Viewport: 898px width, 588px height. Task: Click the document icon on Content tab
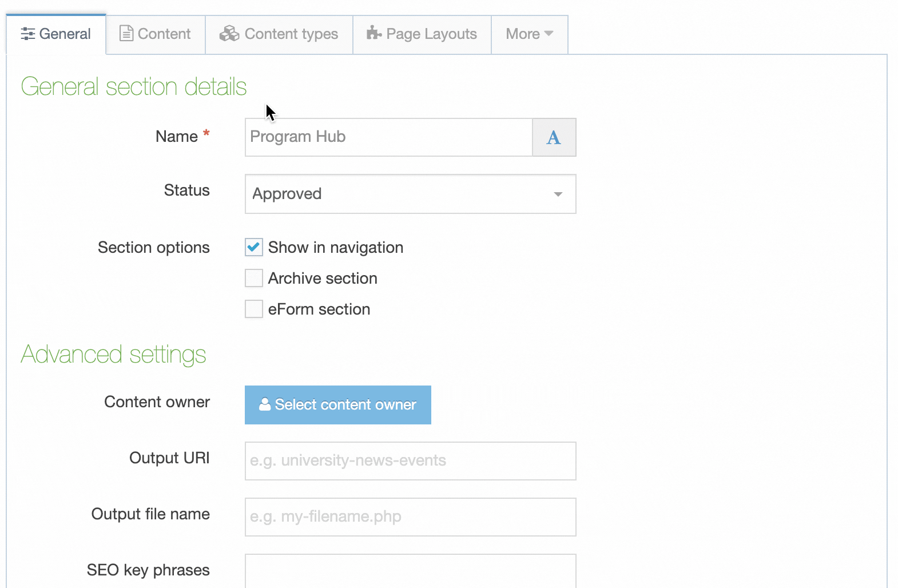click(x=126, y=34)
